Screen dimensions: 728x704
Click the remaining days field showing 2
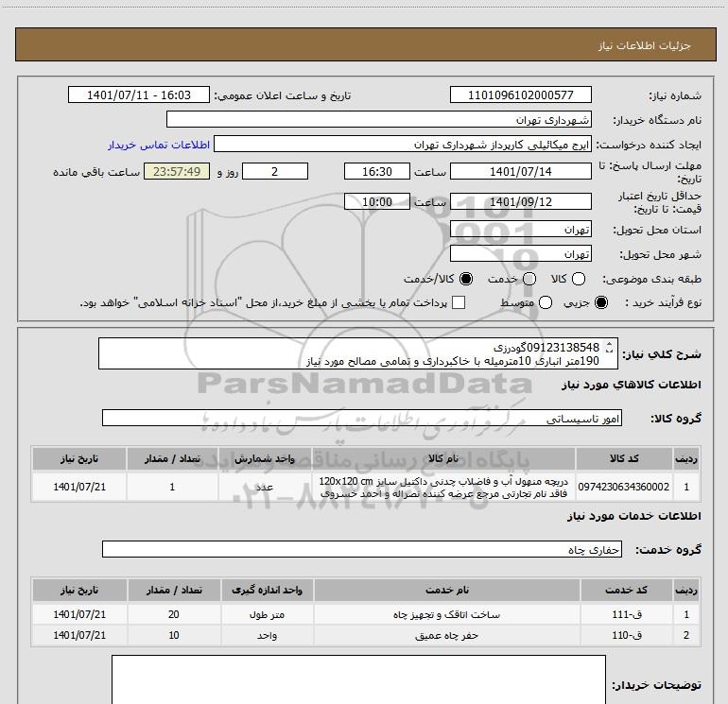[275, 171]
